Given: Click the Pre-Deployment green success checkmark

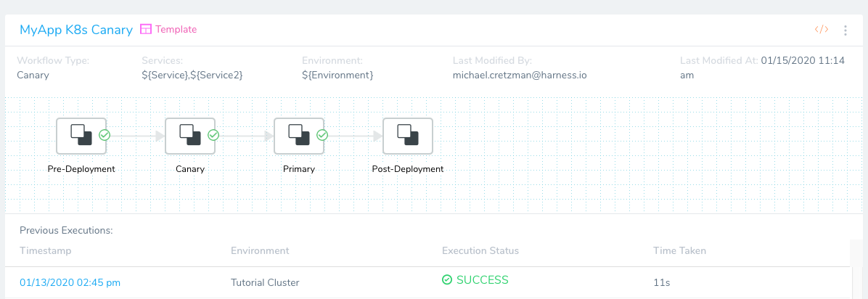Looking at the screenshot, I should tap(104, 135).
